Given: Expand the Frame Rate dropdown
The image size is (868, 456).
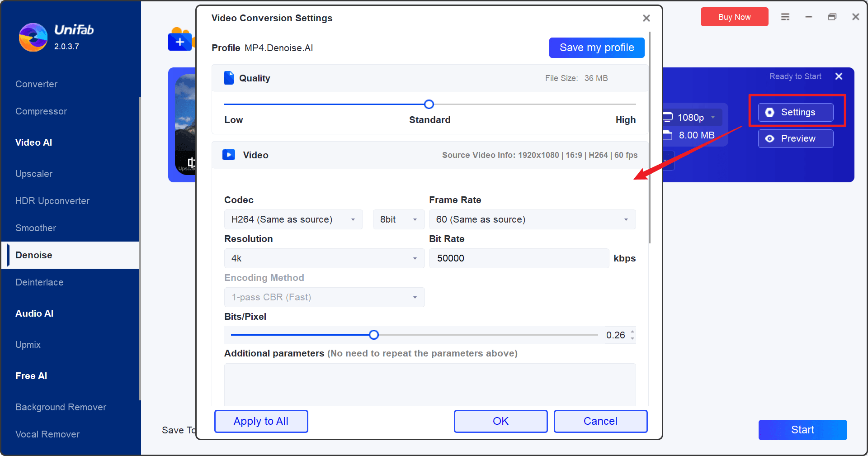Looking at the screenshot, I should [x=532, y=219].
